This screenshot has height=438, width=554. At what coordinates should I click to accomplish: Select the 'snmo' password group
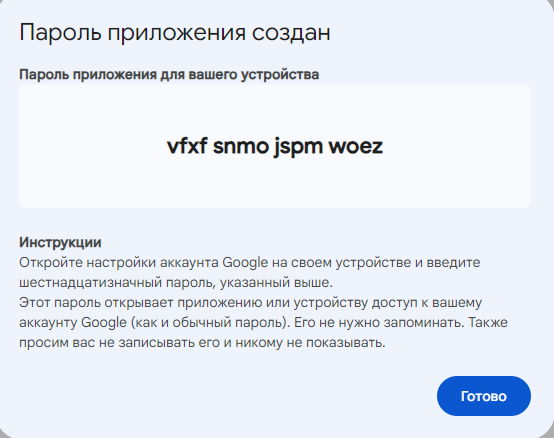(x=241, y=147)
